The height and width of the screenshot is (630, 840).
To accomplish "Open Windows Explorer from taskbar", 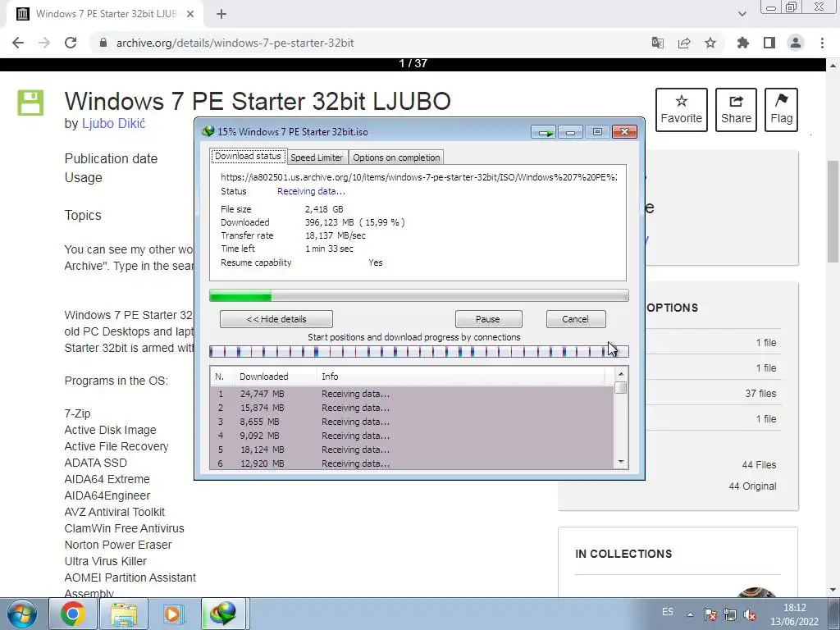I will click(124, 614).
